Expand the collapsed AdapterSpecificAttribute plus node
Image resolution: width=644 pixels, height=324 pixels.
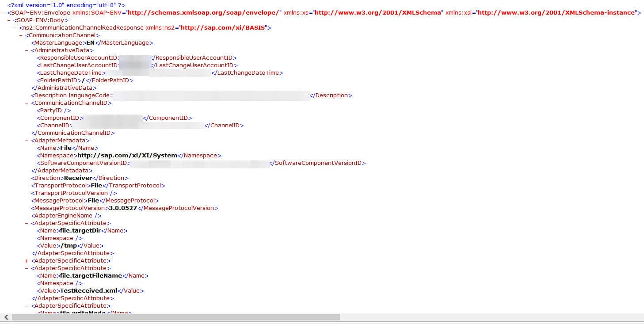tap(27, 261)
